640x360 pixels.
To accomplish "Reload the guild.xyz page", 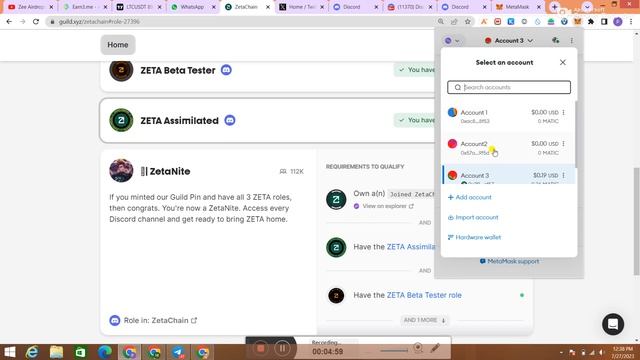I will [x=36, y=22].
